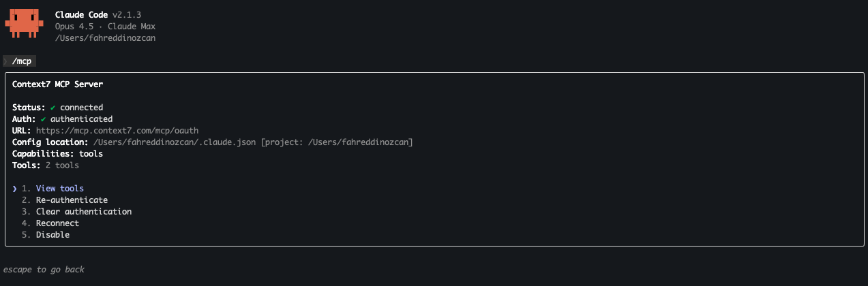Click the /Users/fahreddinozcan working directory text
Screen dimensions: 868x286
[105, 38]
